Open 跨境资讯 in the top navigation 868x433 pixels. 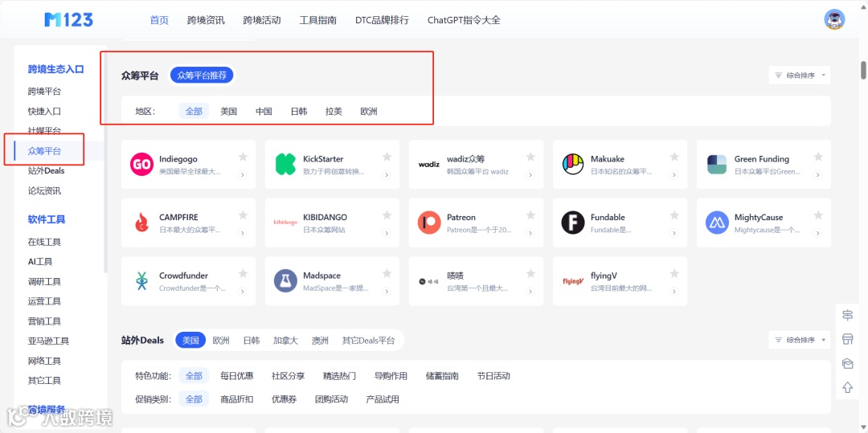coord(206,20)
